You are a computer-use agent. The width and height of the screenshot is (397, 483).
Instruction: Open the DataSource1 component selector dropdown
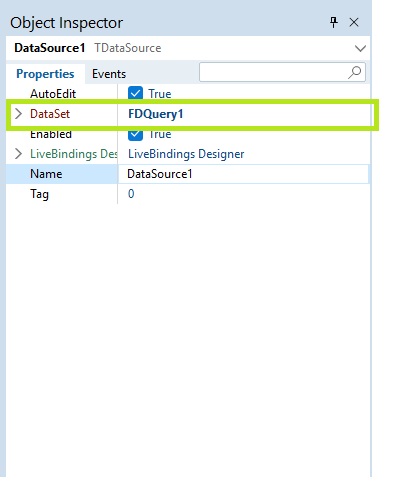[x=360, y=49]
